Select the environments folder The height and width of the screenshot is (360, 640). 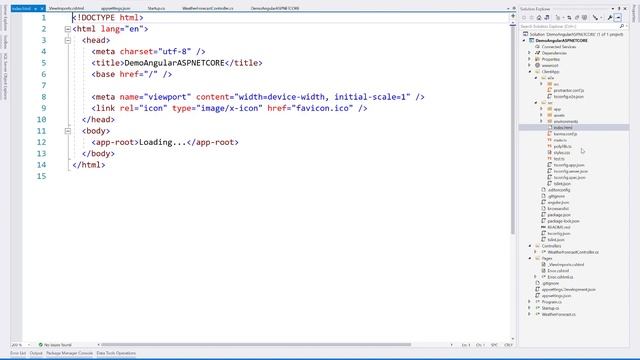click(566, 121)
